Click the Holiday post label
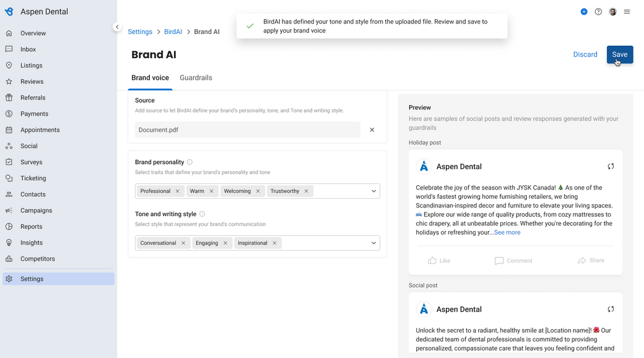The image size is (644, 358). pyautogui.click(x=424, y=143)
